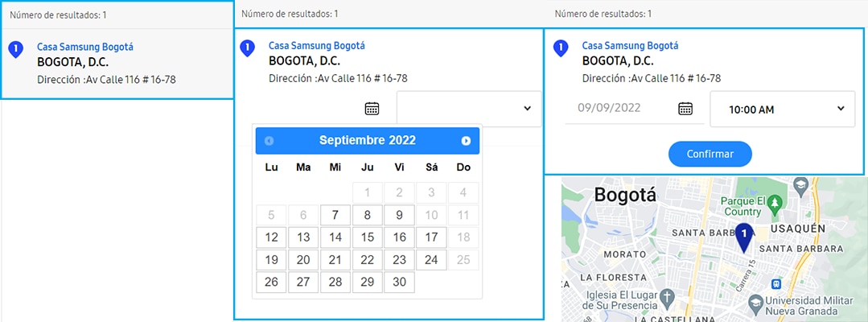Click the Confirmar button
This screenshot has width=868, height=322.
point(710,154)
